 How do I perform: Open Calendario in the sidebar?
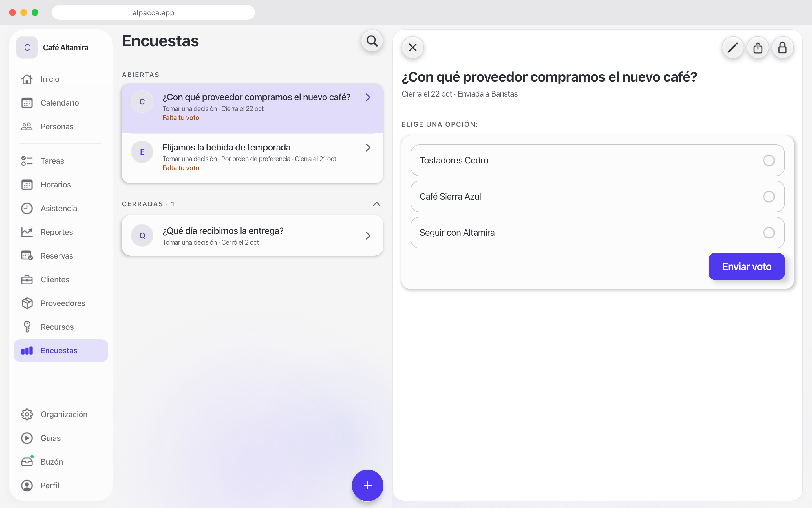pos(61,103)
